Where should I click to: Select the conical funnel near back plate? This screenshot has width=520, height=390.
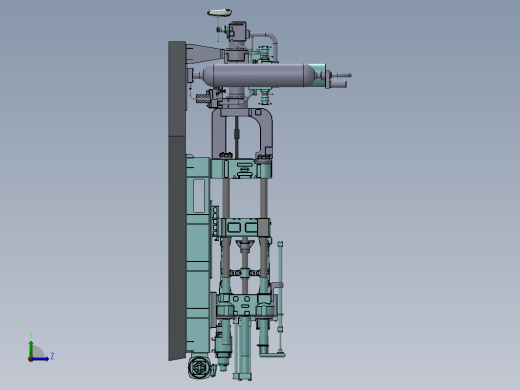coord(205,54)
